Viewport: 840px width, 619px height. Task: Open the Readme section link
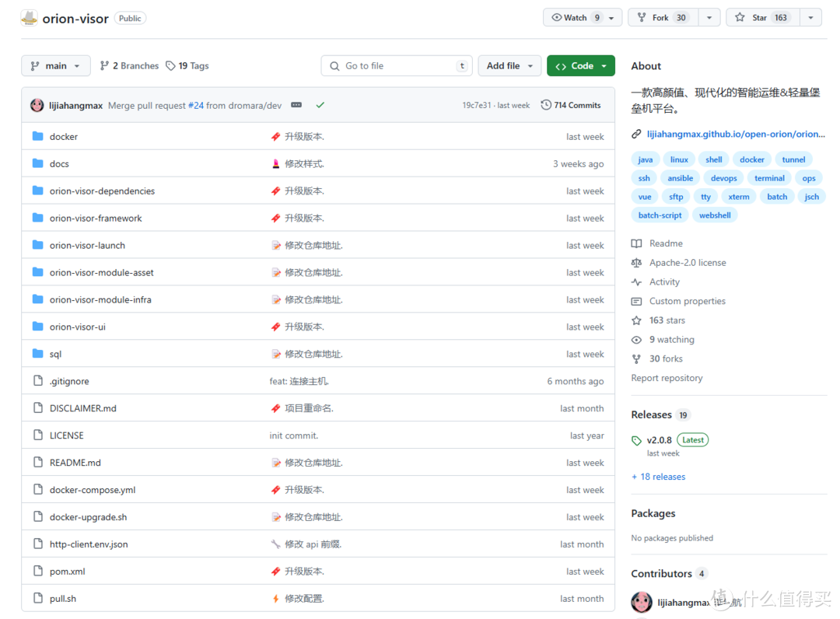(x=666, y=243)
